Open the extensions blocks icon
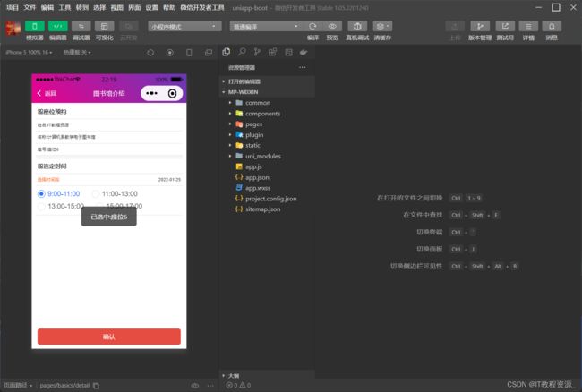 click(x=272, y=52)
